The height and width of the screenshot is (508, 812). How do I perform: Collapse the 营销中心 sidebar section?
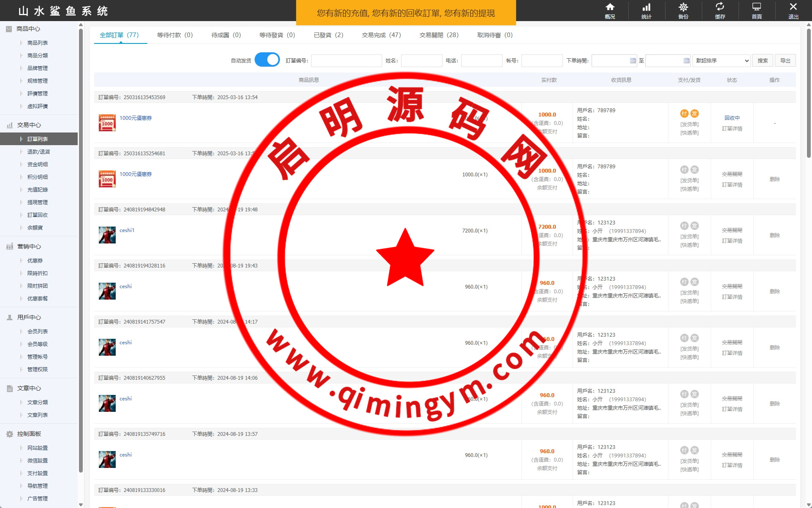[x=29, y=246]
